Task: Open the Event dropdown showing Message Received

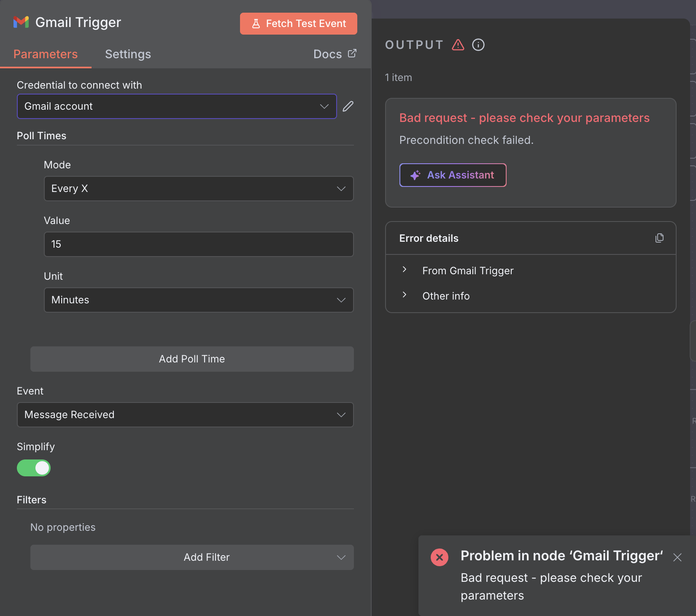Action: 185,415
